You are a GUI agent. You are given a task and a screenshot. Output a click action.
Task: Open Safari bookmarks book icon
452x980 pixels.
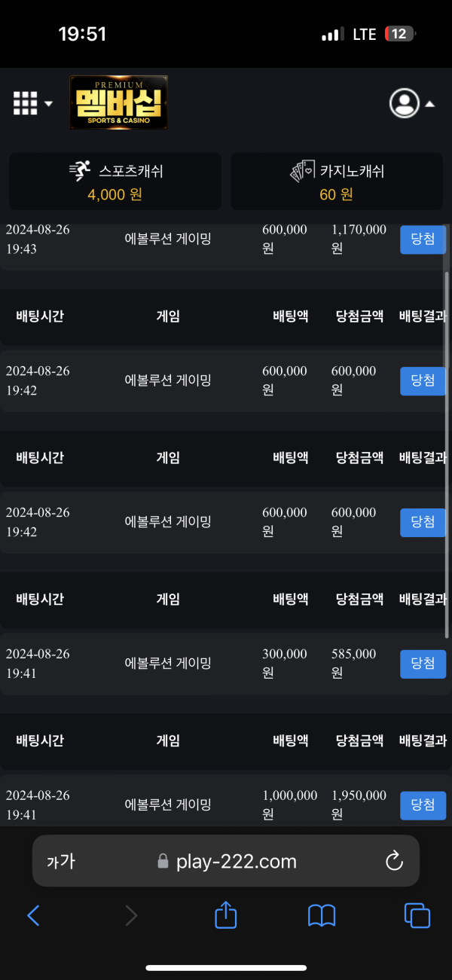point(322,915)
